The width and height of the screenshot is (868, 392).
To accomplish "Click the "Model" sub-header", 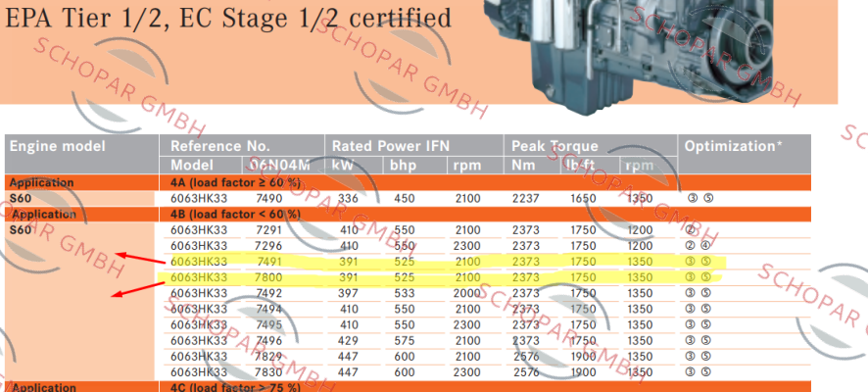I will pos(192,165).
